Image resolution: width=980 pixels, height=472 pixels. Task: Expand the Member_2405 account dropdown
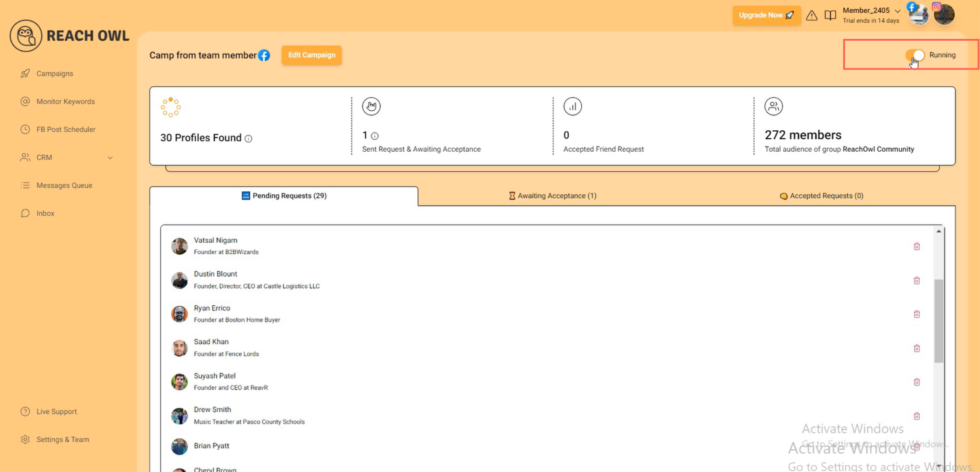[x=898, y=11]
